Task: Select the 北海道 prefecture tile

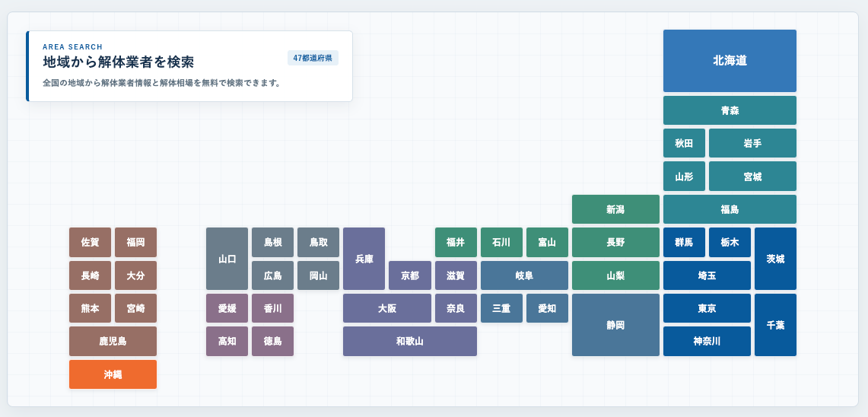Action: coord(730,61)
